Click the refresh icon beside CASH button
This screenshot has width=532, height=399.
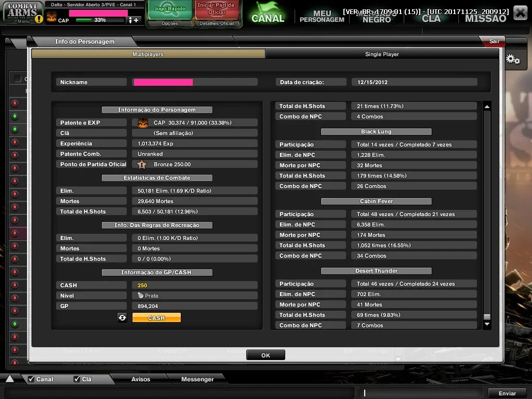point(122,317)
